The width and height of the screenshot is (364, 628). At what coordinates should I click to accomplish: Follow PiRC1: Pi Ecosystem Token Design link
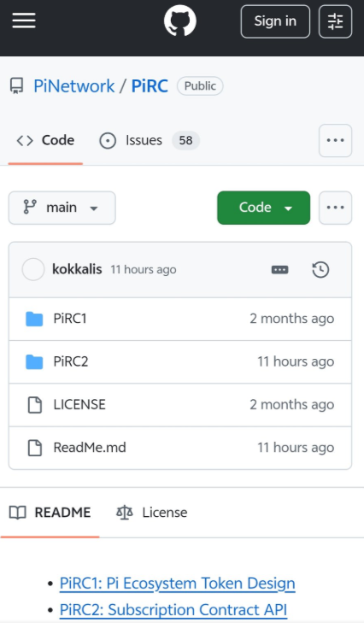click(x=178, y=584)
